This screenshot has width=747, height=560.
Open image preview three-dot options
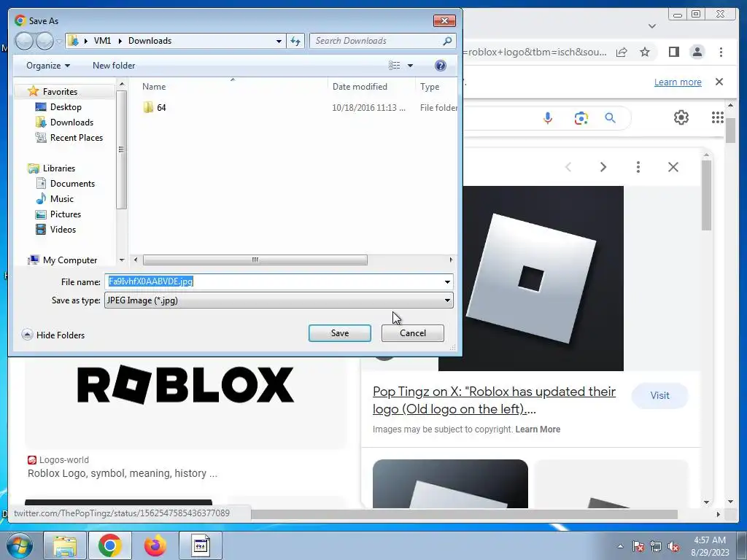pos(638,167)
